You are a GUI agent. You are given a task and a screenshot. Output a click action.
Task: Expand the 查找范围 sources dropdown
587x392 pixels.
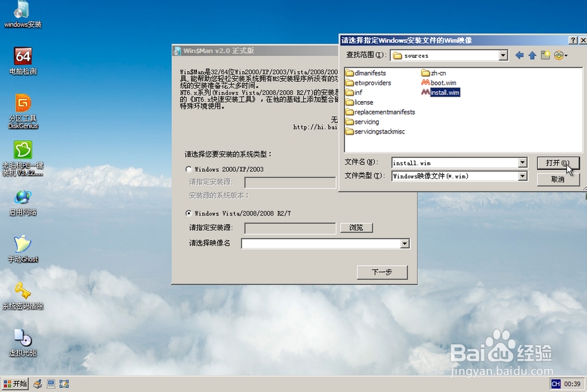pyautogui.click(x=503, y=56)
